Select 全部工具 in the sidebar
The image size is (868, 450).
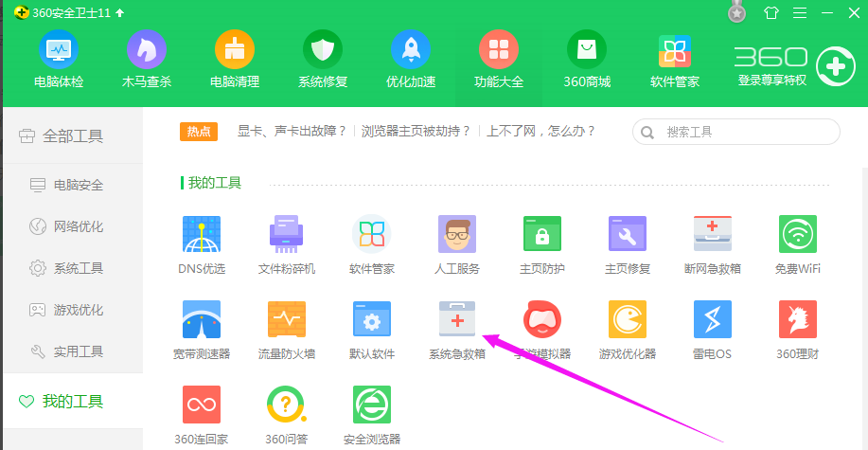pos(73,135)
